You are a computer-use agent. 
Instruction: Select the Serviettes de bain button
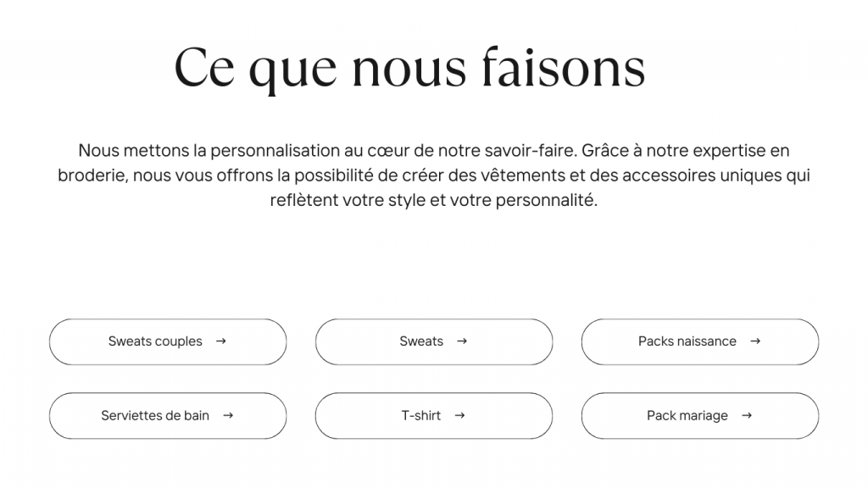pyautogui.click(x=155, y=416)
